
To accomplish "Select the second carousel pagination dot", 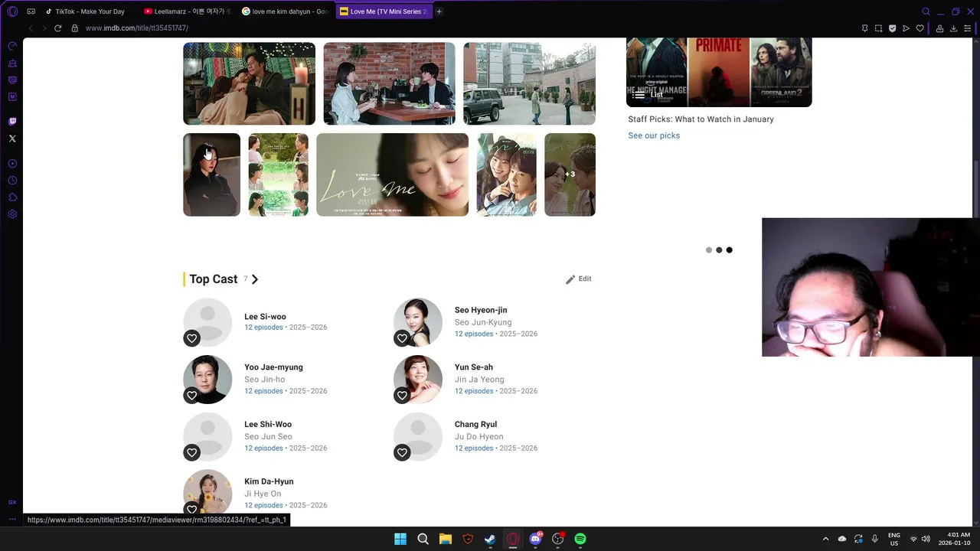I will point(719,250).
